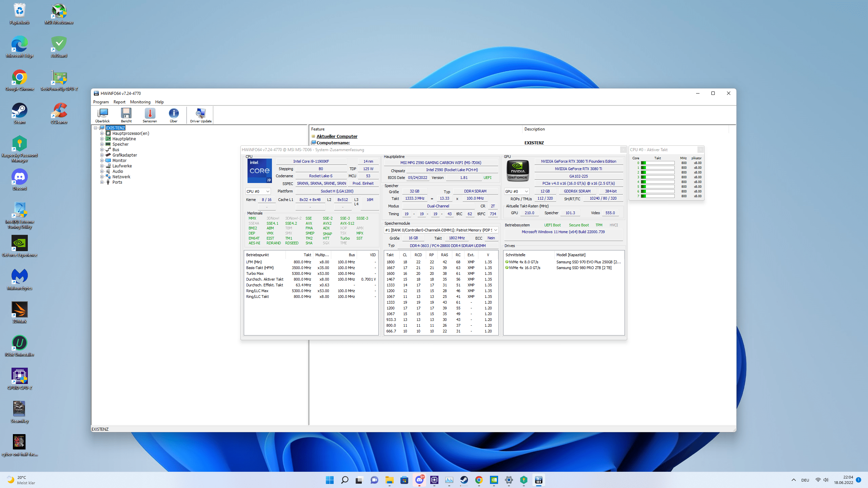868x488 pixels.
Task: Expand the Hauptplatine tree node
Action: pos(102,139)
